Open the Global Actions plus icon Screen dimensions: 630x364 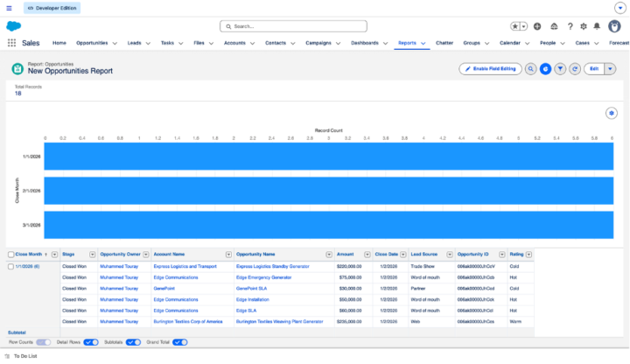coord(537,26)
